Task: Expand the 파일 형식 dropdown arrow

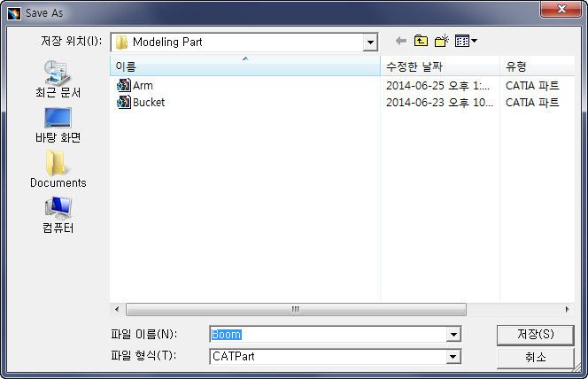Action: pos(453,357)
